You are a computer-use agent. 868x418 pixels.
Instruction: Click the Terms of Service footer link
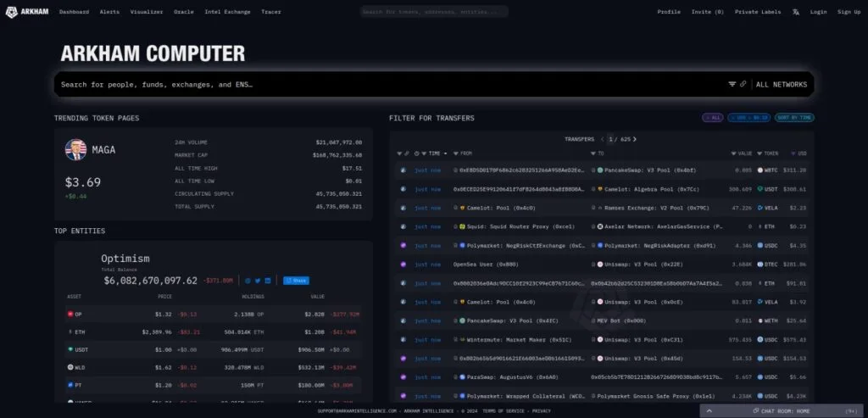pos(504,411)
